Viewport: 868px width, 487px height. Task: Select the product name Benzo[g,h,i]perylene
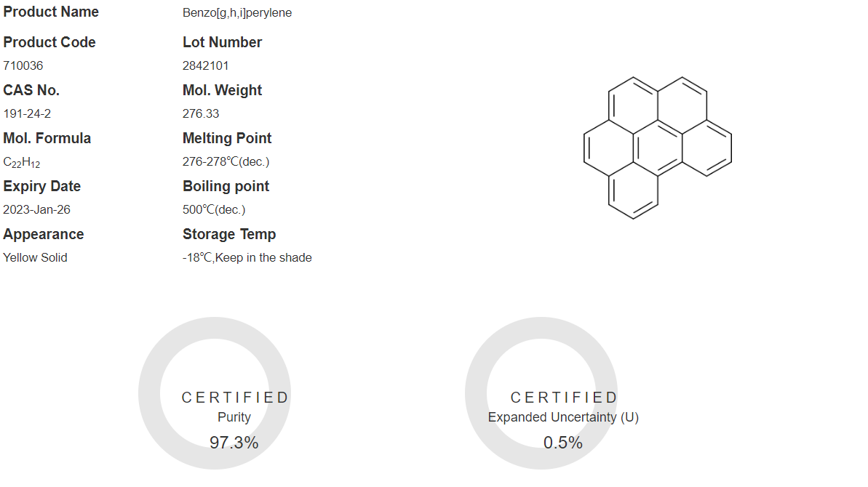click(237, 12)
